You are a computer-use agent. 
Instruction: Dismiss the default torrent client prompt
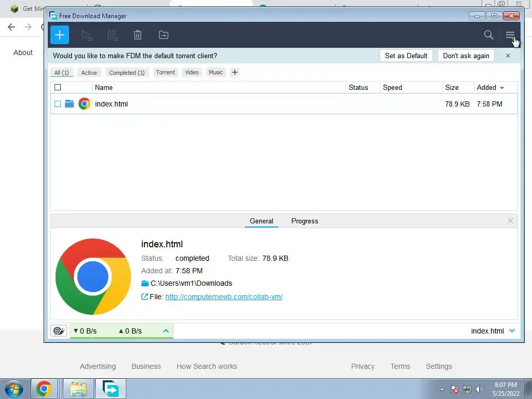(508, 56)
